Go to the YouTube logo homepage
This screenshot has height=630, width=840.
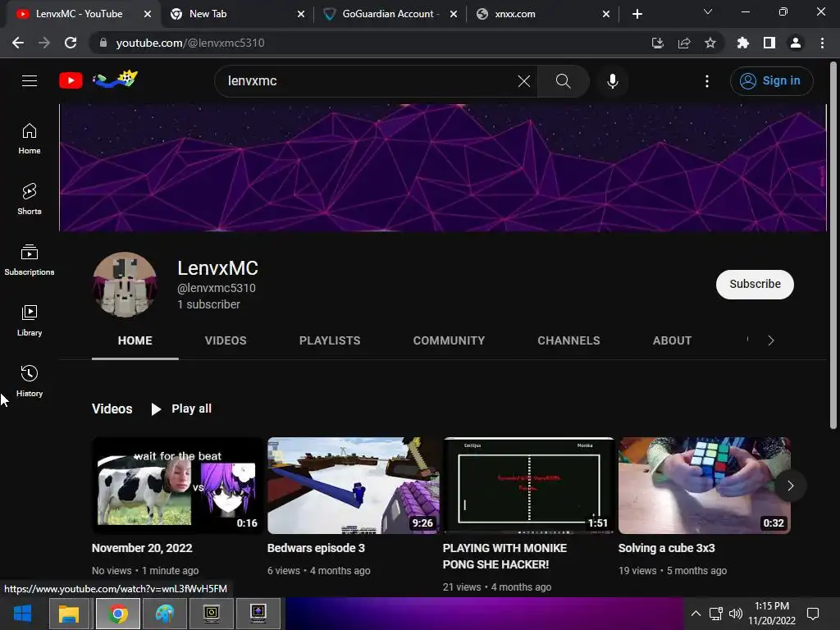pyautogui.click(x=71, y=81)
